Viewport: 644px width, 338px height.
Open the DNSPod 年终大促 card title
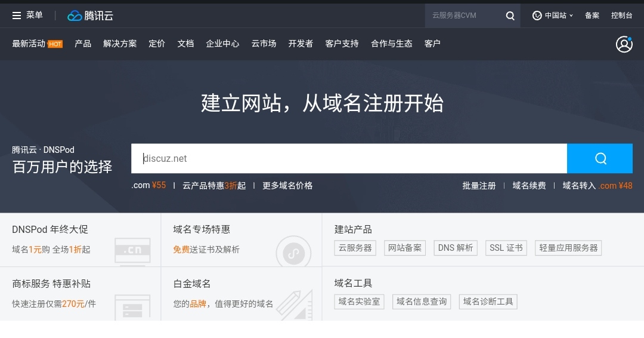(50, 229)
